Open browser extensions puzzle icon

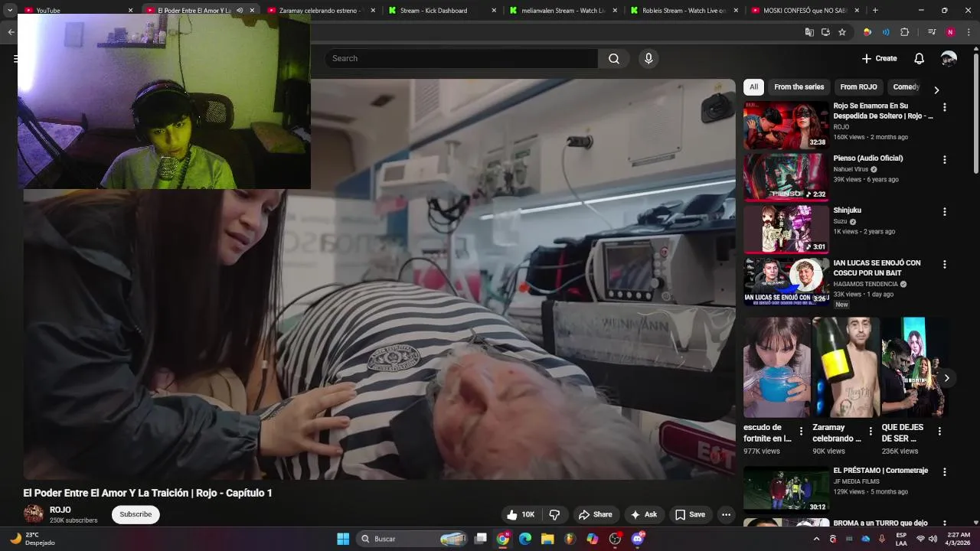tap(905, 32)
